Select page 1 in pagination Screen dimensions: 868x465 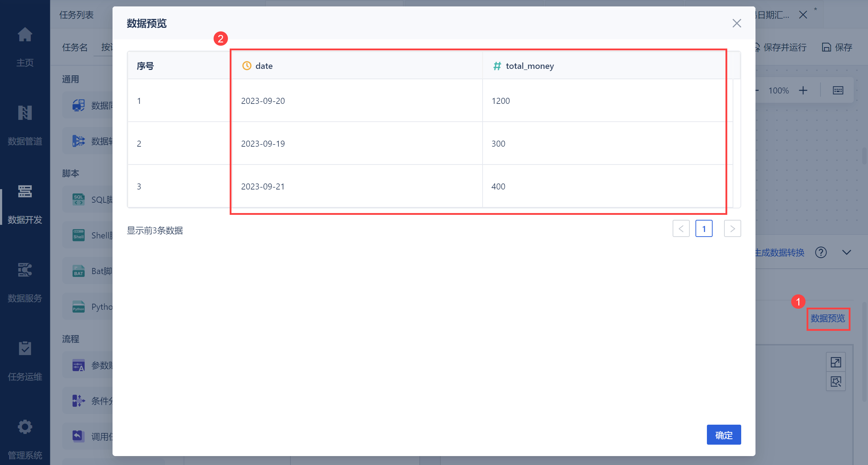coord(704,228)
